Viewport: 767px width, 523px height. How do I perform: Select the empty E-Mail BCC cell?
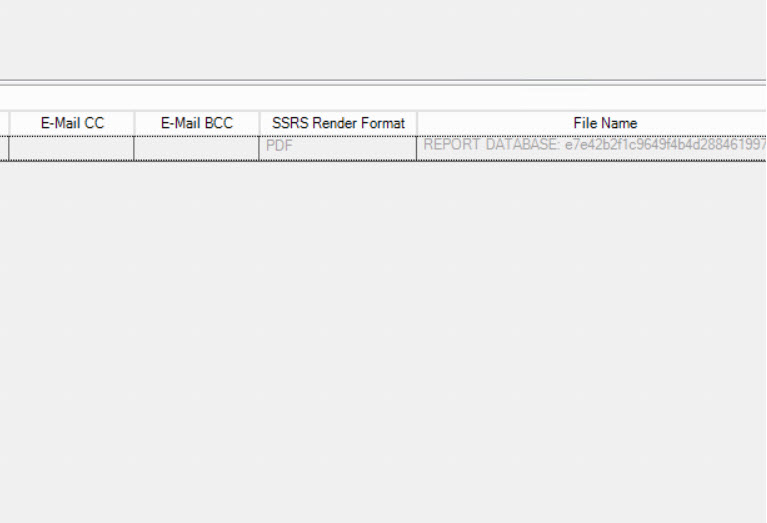pos(196,148)
